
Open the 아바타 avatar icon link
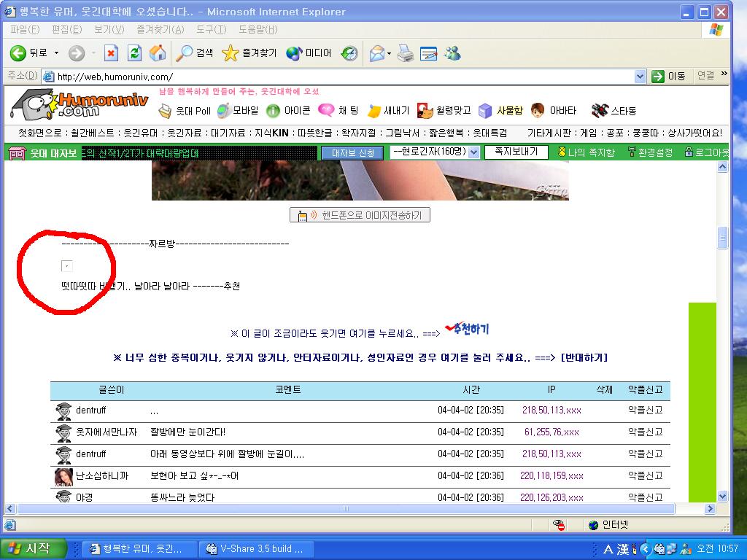point(554,111)
